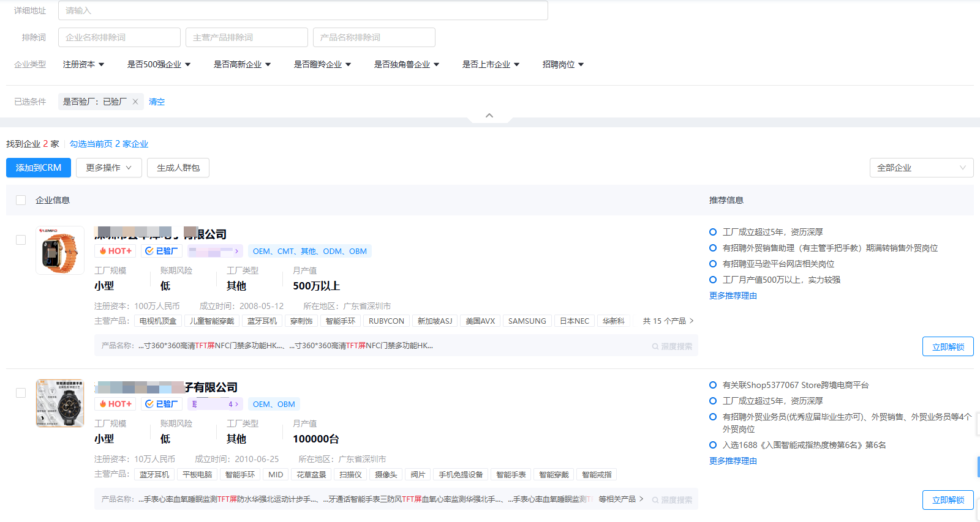Open 招聘岗位 filter menu

[563, 64]
